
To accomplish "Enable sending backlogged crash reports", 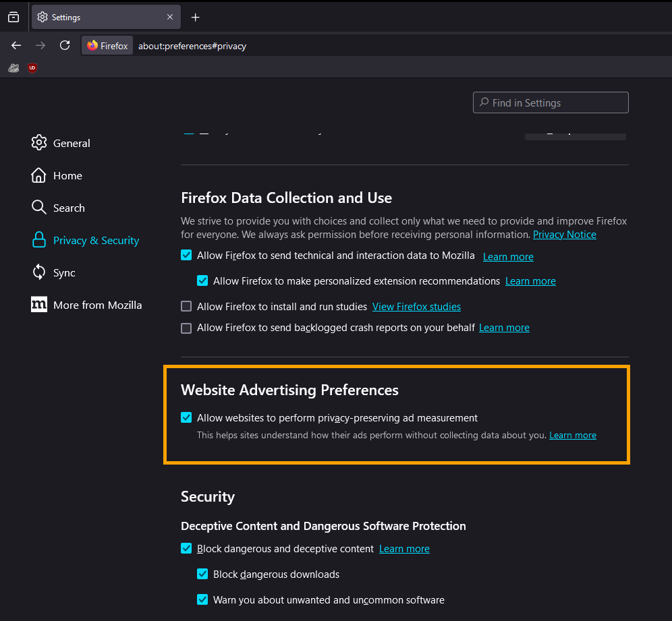I will click(186, 328).
